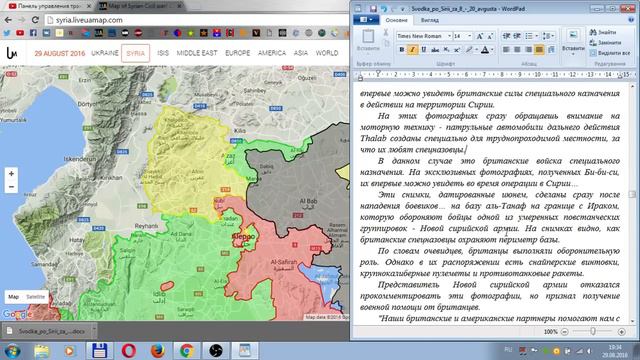Click the font color A swatch
640x360 pixels.
485,50
